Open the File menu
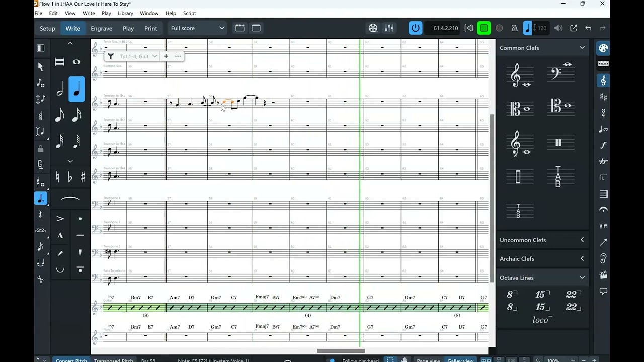 point(38,13)
